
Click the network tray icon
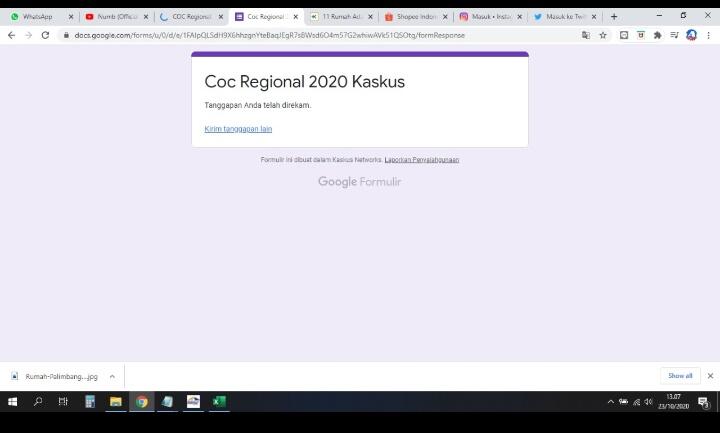point(636,402)
